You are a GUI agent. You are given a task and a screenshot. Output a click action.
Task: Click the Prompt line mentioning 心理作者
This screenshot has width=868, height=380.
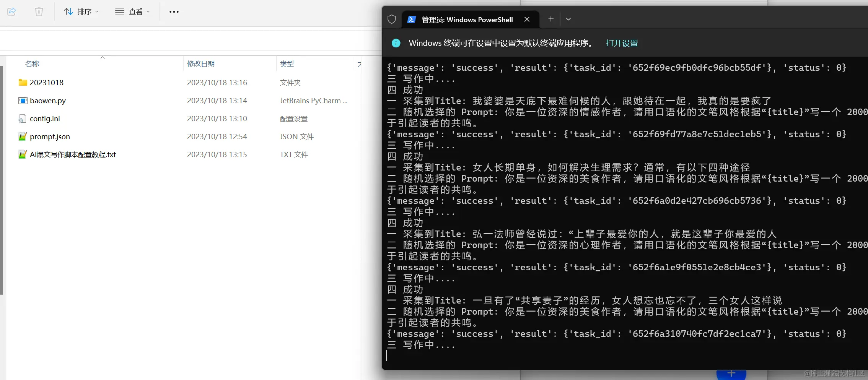click(x=627, y=245)
